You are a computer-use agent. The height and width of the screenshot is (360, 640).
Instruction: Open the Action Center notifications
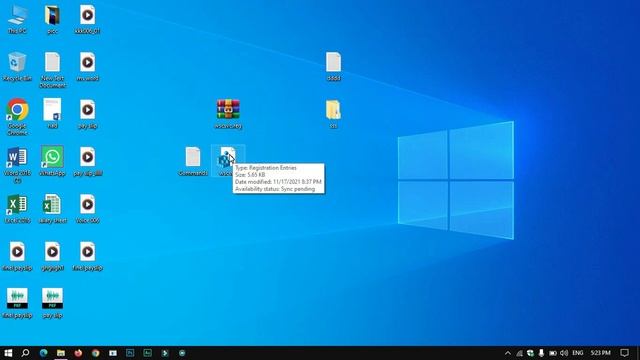pyautogui.click(x=624, y=353)
